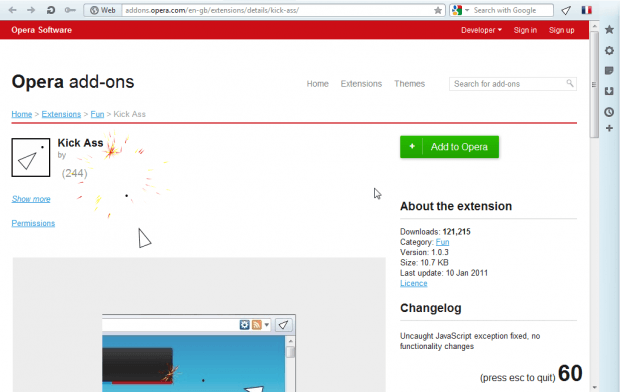The height and width of the screenshot is (392, 620).
Task: Open the French flag extension icon
Action: click(587, 10)
